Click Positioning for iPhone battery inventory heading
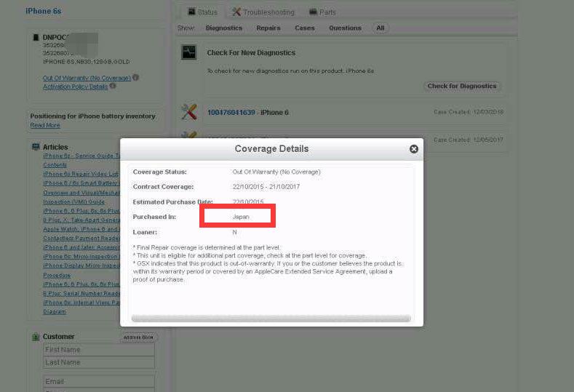The image size is (574, 392). pyautogui.click(x=92, y=116)
